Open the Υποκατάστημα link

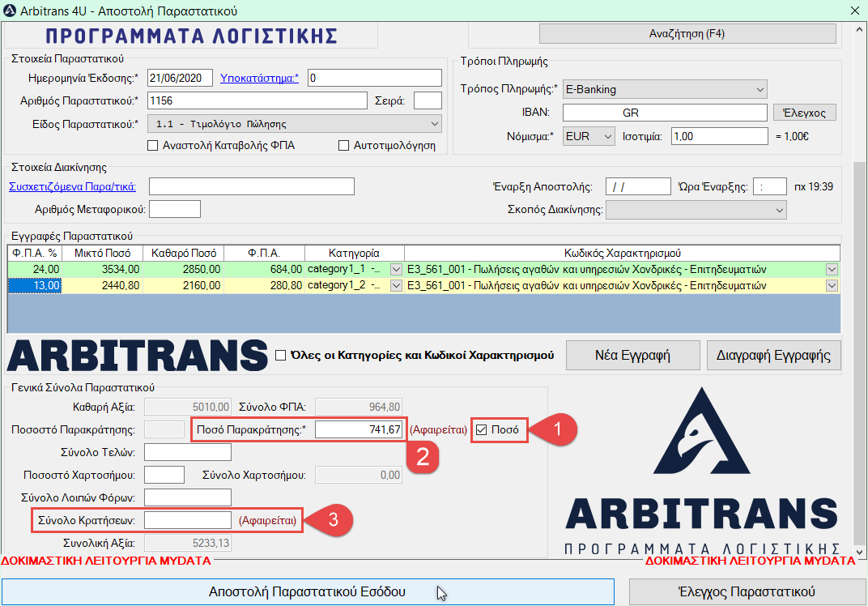click(259, 78)
